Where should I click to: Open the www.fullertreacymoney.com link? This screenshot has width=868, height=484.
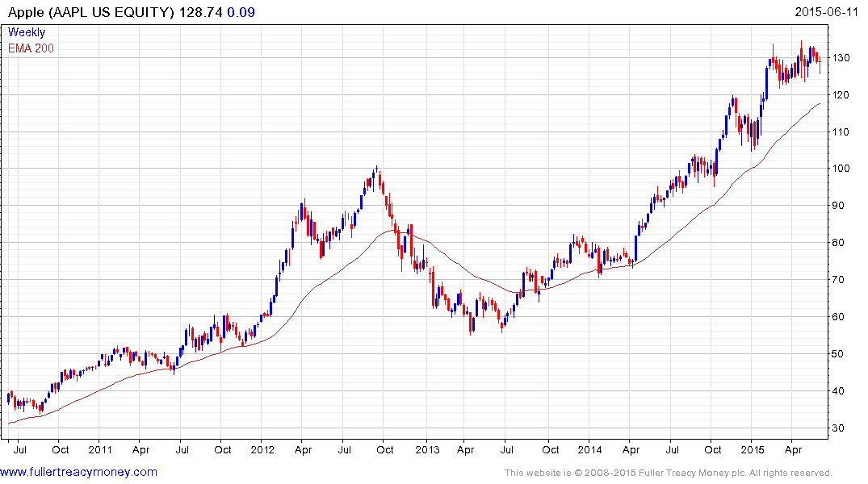click(x=78, y=473)
